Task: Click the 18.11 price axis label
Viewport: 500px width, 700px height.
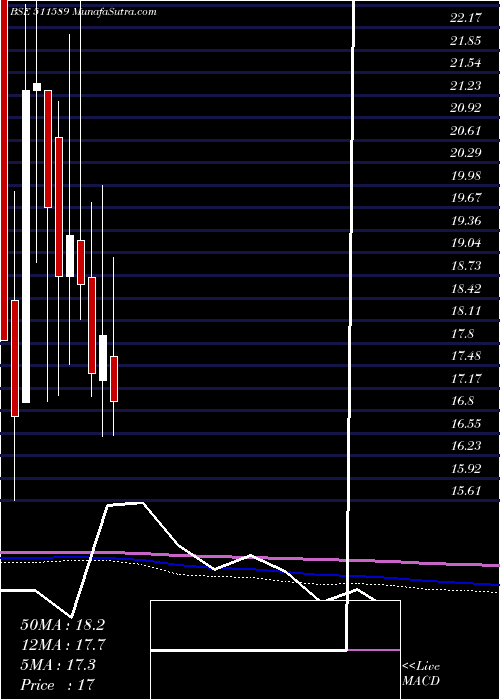Action: [466, 311]
